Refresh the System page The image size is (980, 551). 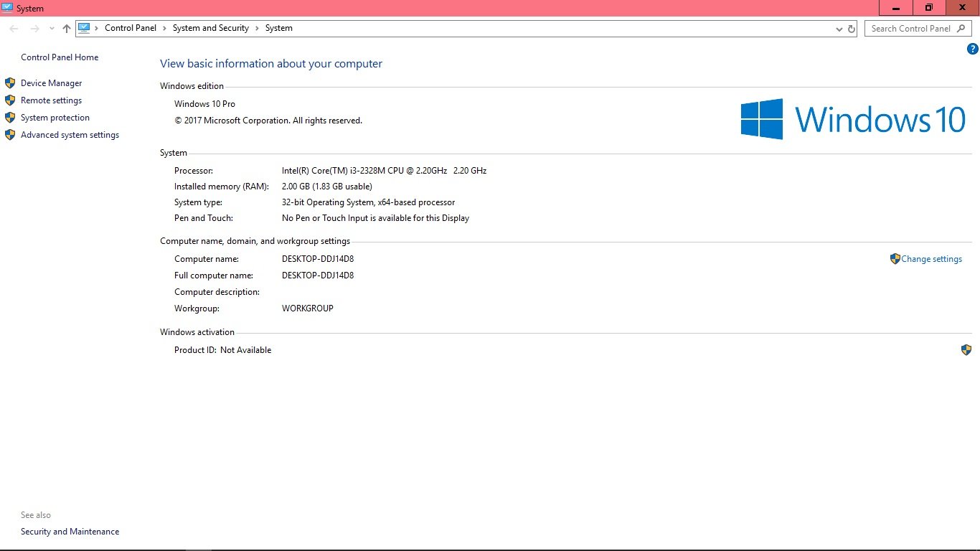click(x=852, y=29)
